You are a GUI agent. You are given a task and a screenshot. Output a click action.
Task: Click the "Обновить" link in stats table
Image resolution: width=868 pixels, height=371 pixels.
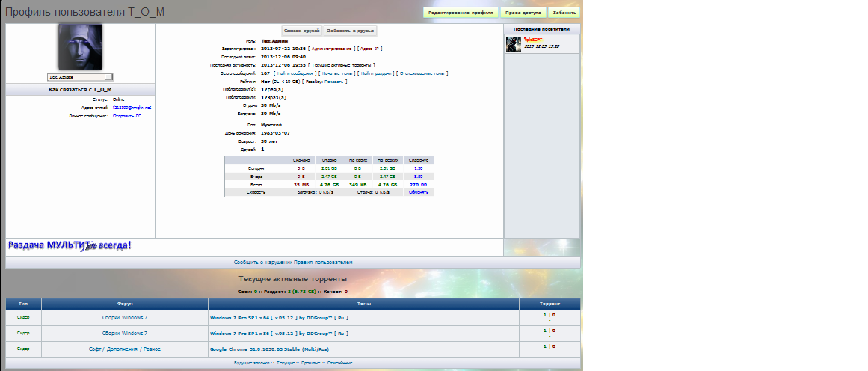pos(419,192)
